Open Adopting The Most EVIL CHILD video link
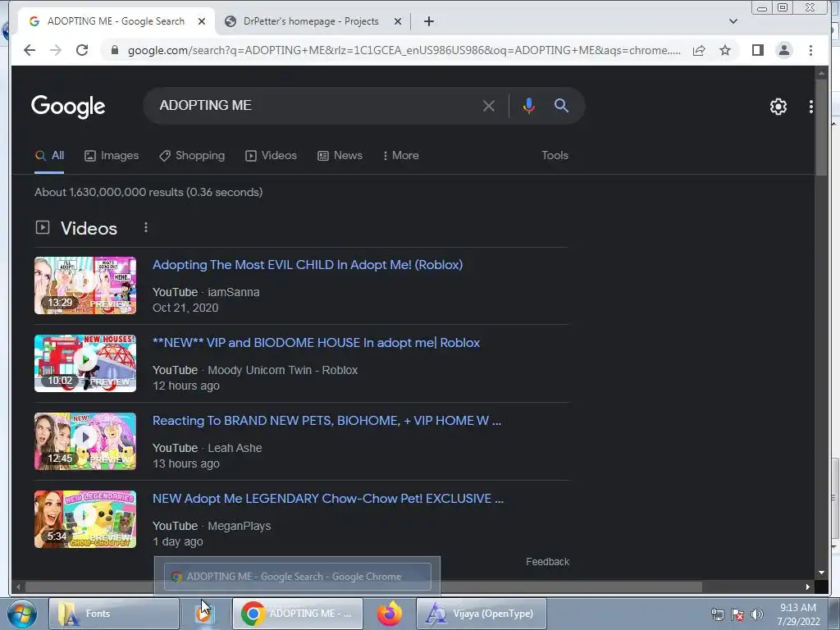 (x=308, y=265)
